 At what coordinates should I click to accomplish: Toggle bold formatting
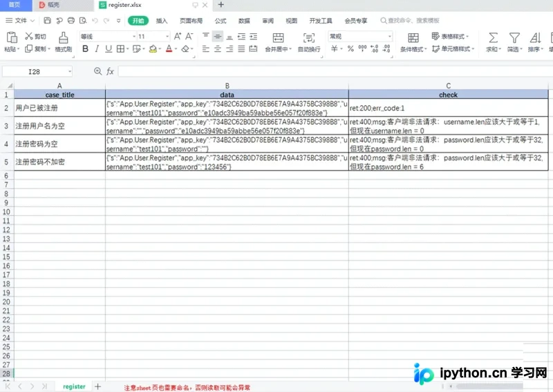(85, 48)
